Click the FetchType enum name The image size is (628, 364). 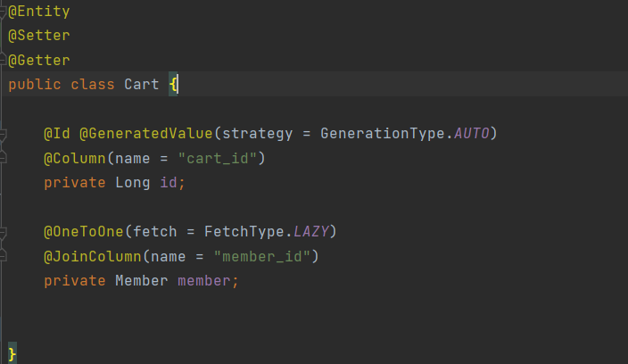[244, 232]
